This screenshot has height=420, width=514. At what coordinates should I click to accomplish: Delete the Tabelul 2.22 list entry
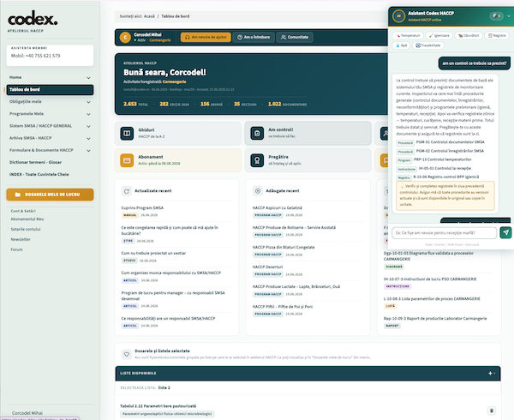[x=492, y=411]
